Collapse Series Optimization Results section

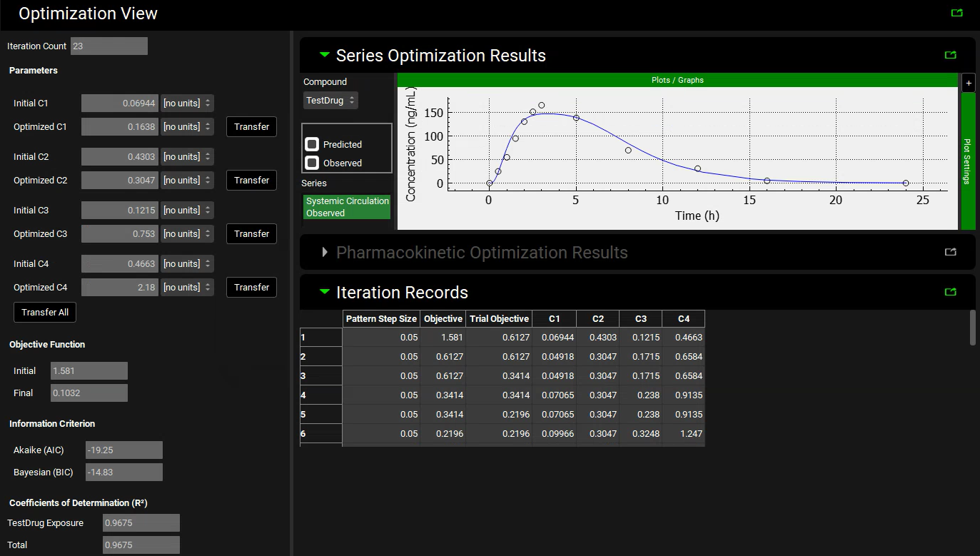(x=325, y=55)
